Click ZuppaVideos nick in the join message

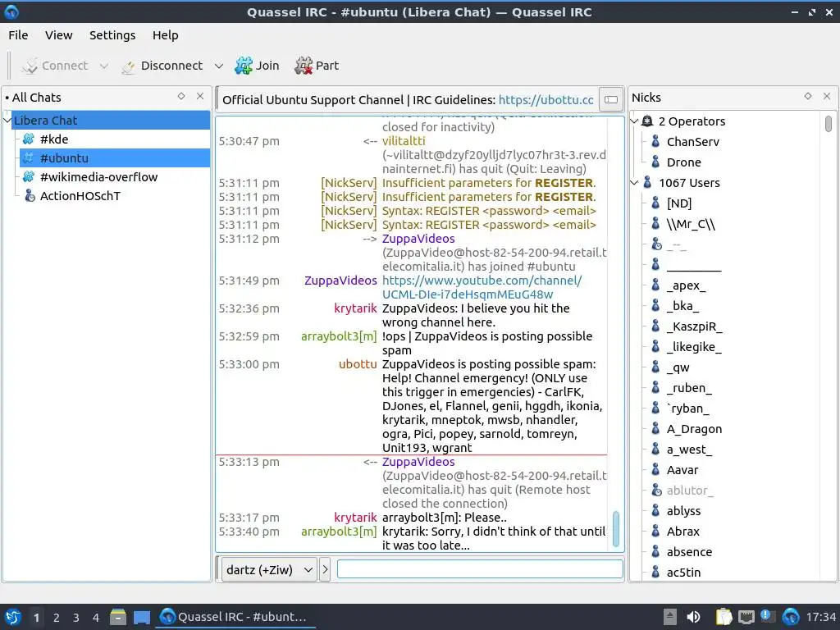(418, 239)
